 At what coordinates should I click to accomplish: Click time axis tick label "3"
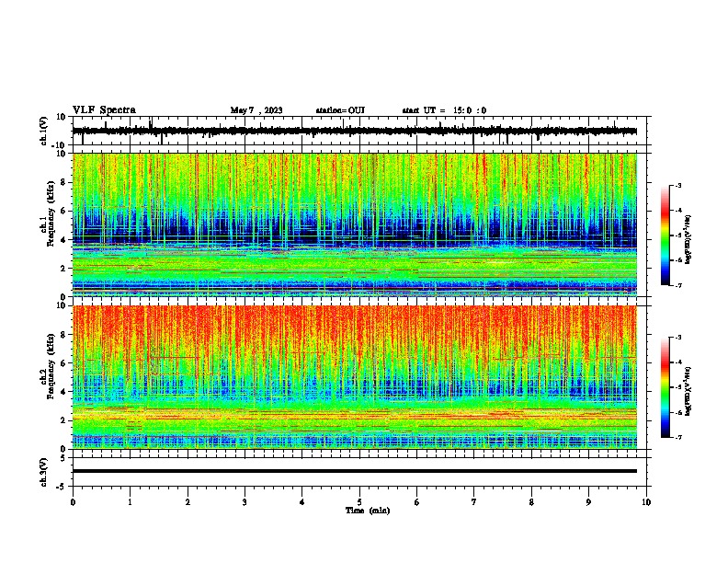pos(245,502)
